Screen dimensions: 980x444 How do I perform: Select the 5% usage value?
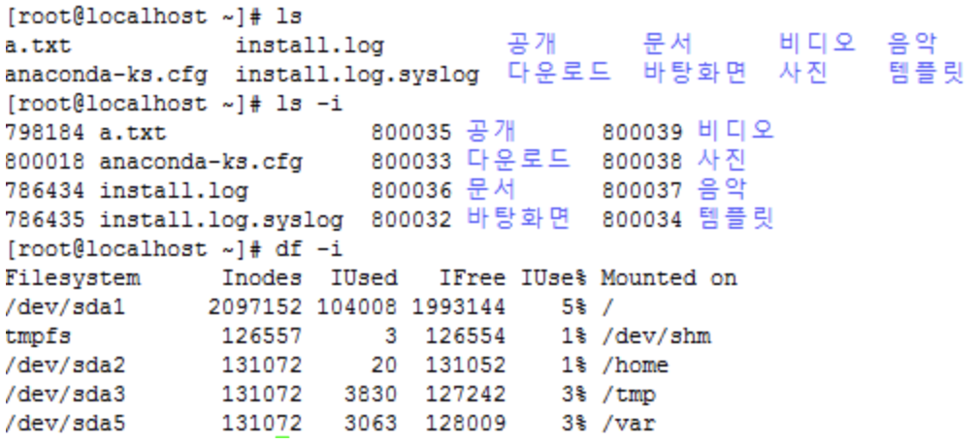click(574, 307)
